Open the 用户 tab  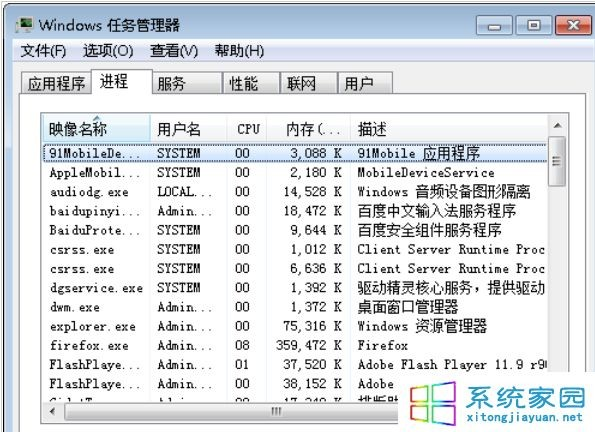pyautogui.click(x=365, y=83)
